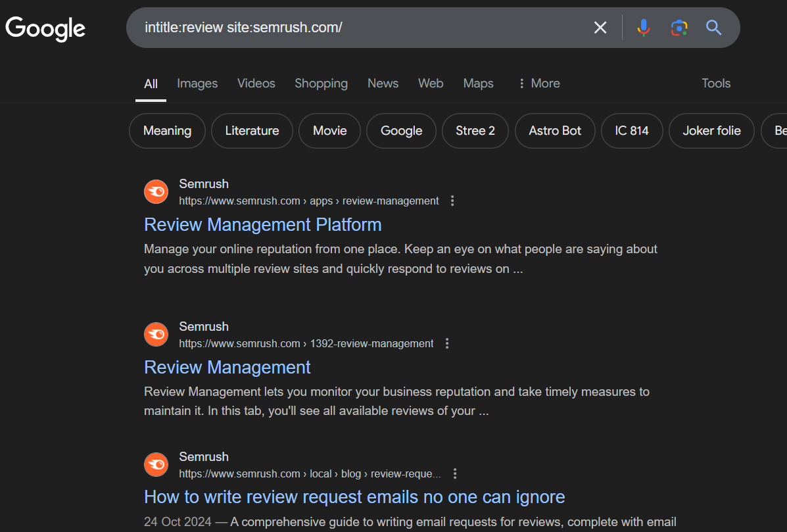Screen dimensions: 787x532
Task: Click Semrush favicon of review request emails result
Action: point(156,465)
